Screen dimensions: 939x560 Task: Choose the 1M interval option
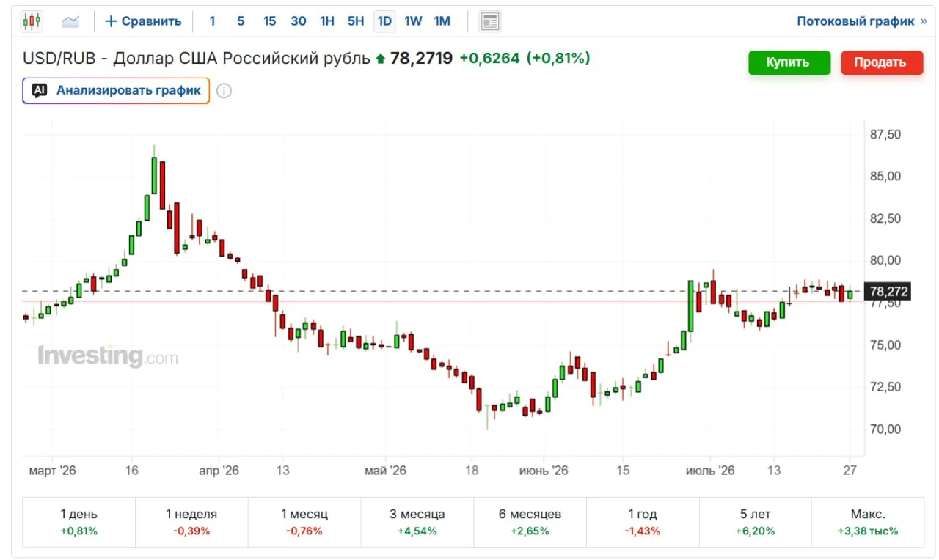click(442, 21)
